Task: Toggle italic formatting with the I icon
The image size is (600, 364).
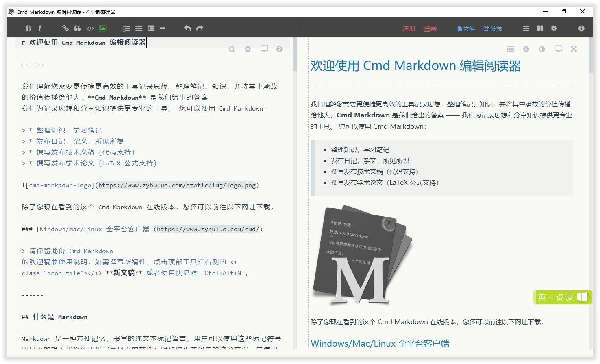Action: (40, 28)
